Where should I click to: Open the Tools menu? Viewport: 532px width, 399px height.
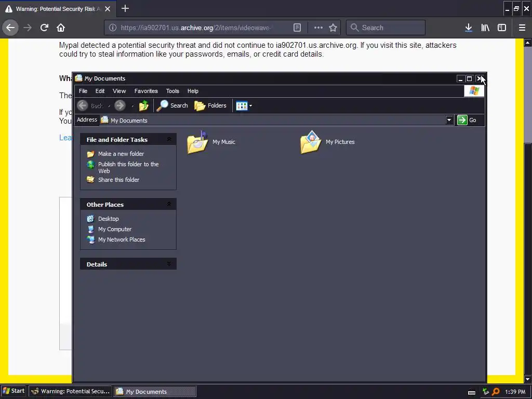[172, 91]
